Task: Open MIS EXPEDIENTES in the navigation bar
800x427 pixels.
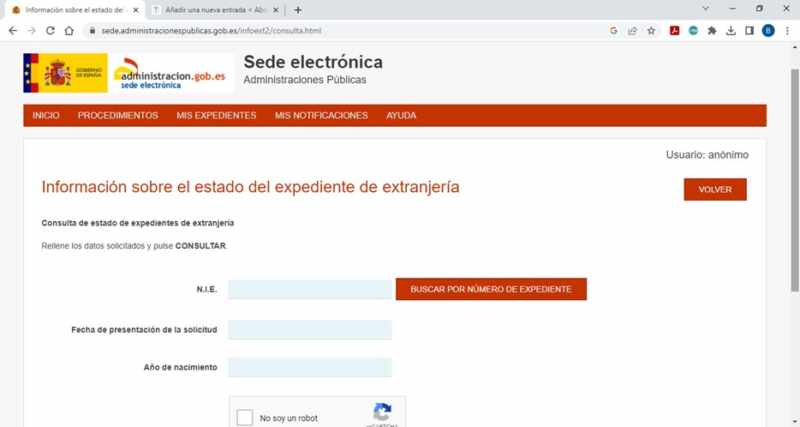Action: (x=216, y=115)
